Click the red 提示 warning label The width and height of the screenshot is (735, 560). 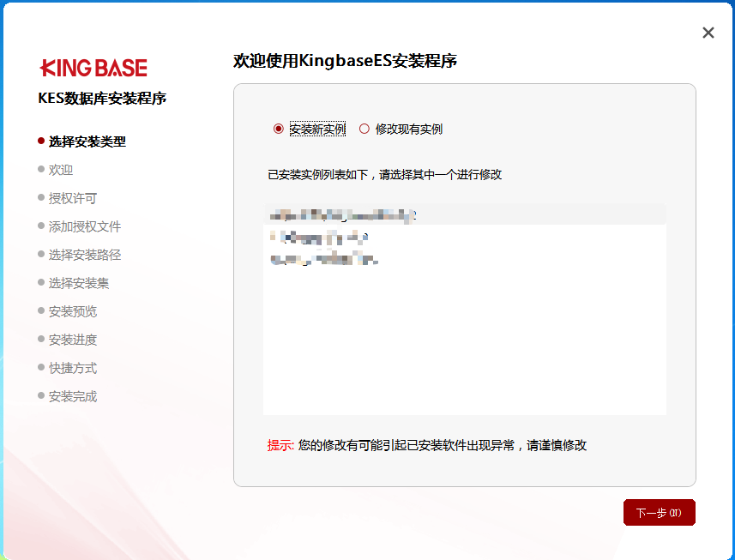click(280, 445)
